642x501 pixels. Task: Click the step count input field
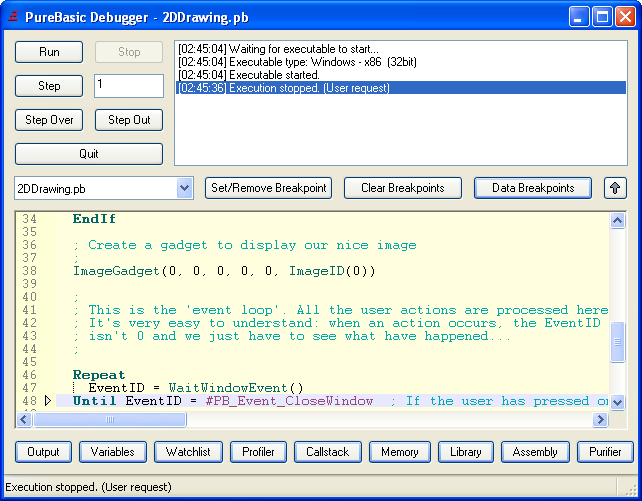tap(129, 86)
